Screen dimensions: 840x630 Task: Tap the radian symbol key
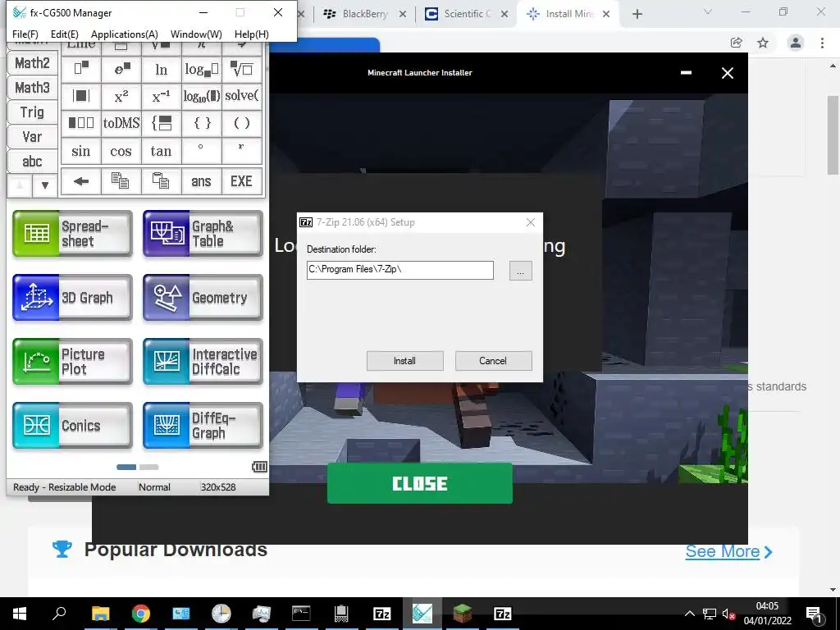[242, 151]
